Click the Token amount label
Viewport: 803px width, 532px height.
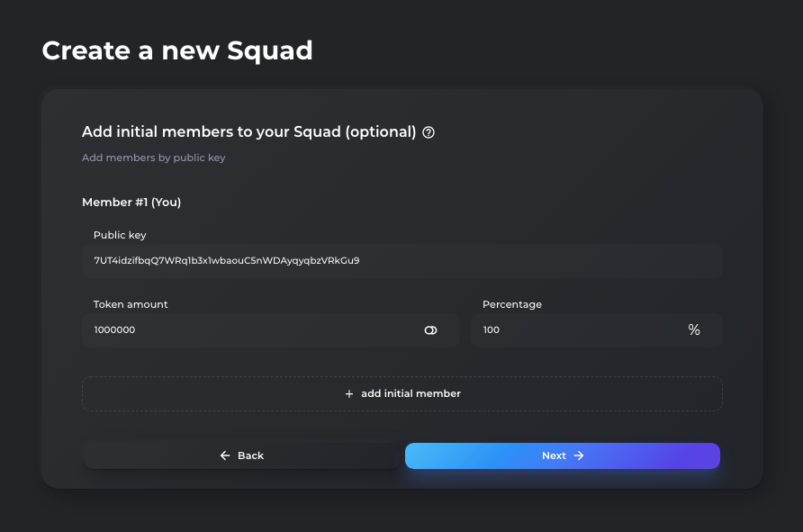coord(131,304)
